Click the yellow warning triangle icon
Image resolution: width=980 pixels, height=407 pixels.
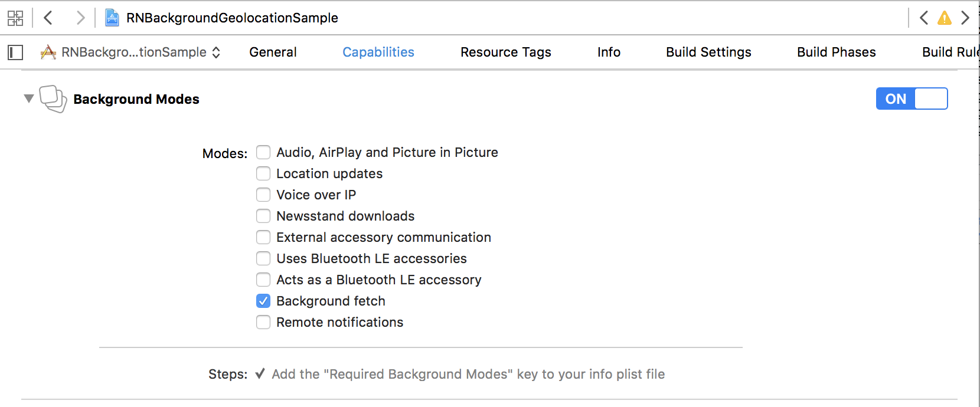click(x=945, y=18)
